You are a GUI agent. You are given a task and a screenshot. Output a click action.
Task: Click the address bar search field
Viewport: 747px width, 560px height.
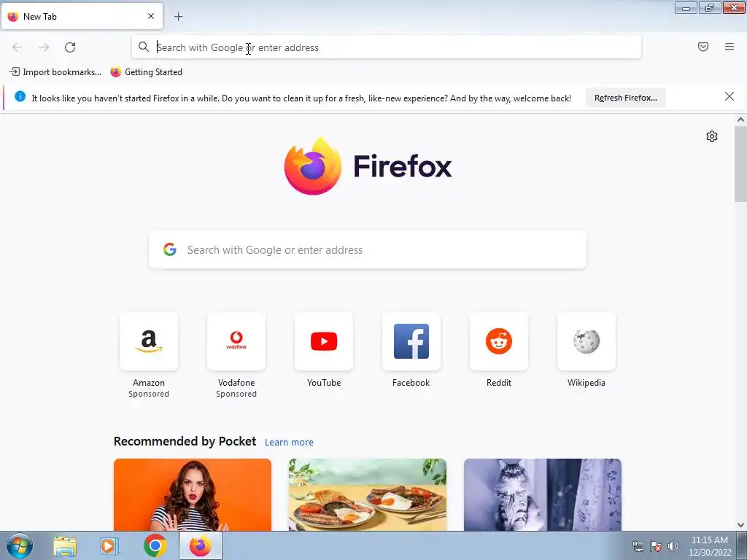click(x=387, y=47)
